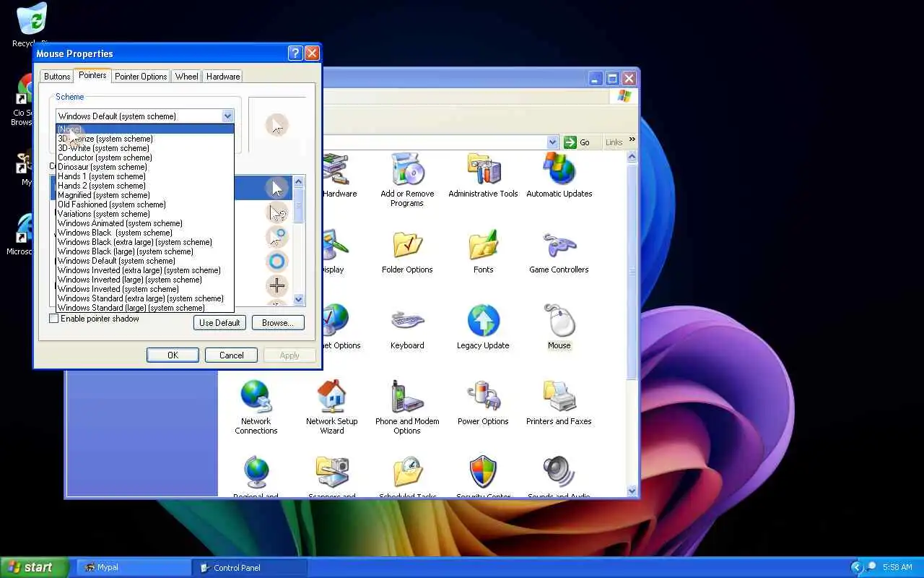Viewport: 924px width, 578px height.
Task: Choose Dinosaur (system scheme)
Action: tap(145, 167)
